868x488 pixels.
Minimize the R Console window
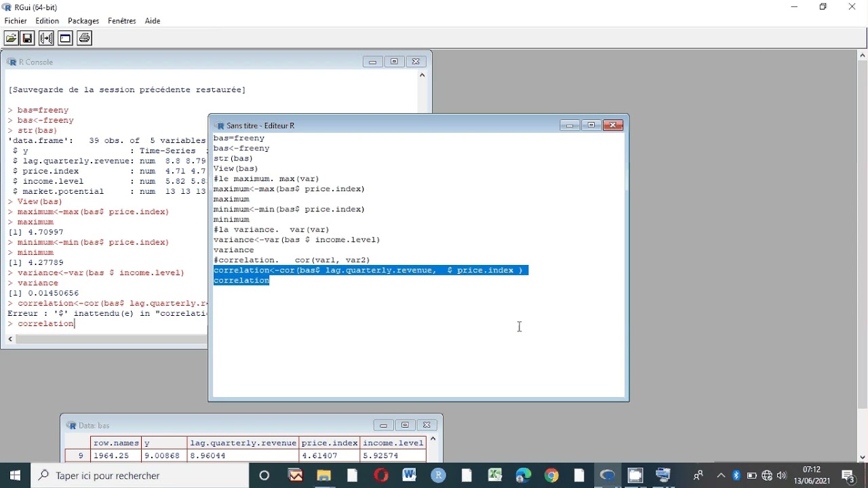372,62
